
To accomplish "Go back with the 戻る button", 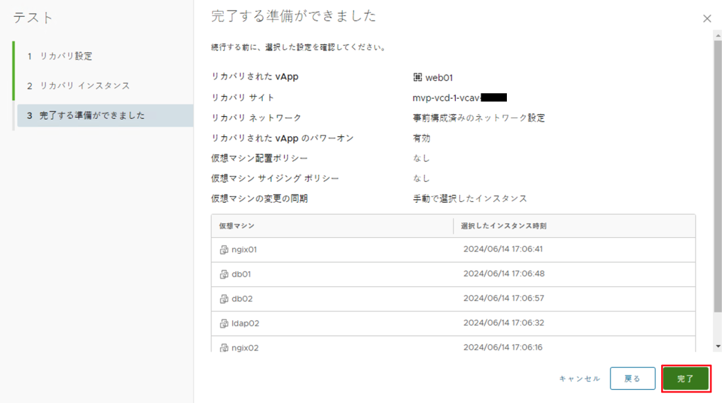I will [x=632, y=379].
